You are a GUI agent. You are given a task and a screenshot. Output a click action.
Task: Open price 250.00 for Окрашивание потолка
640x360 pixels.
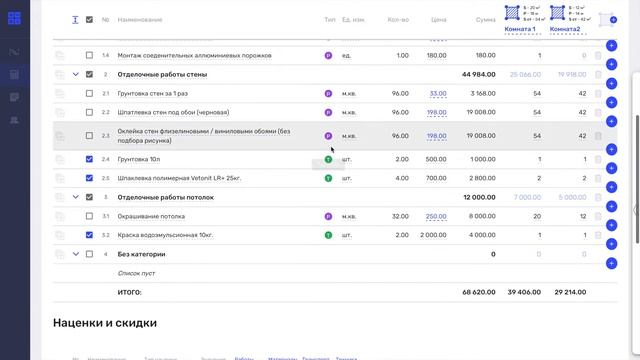[436, 216]
